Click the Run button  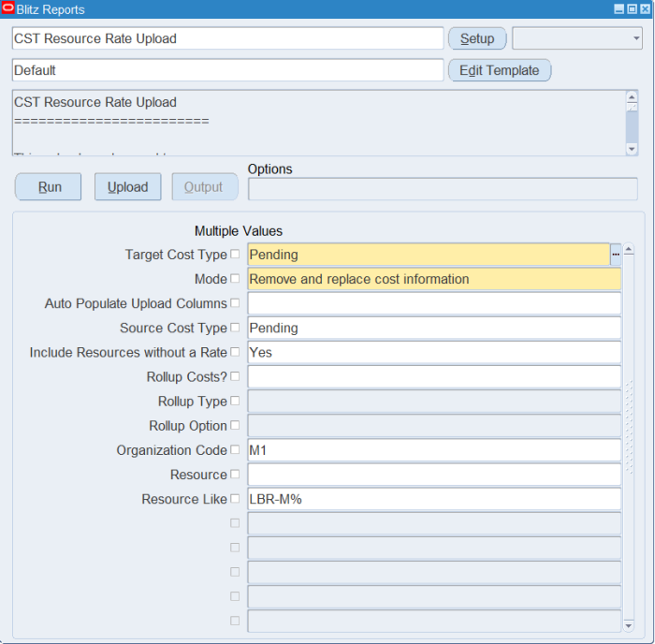click(x=49, y=187)
